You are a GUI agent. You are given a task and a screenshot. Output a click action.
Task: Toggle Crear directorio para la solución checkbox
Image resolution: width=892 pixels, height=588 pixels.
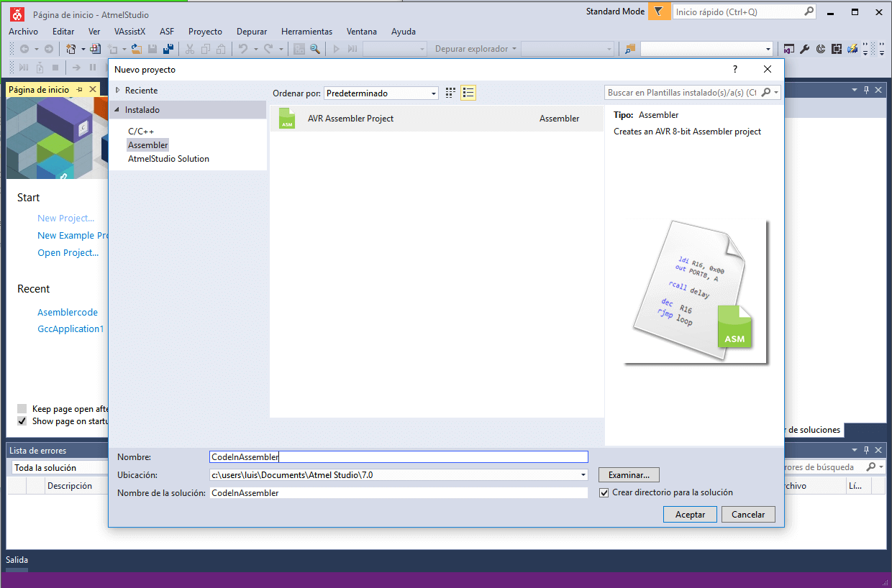click(x=604, y=492)
